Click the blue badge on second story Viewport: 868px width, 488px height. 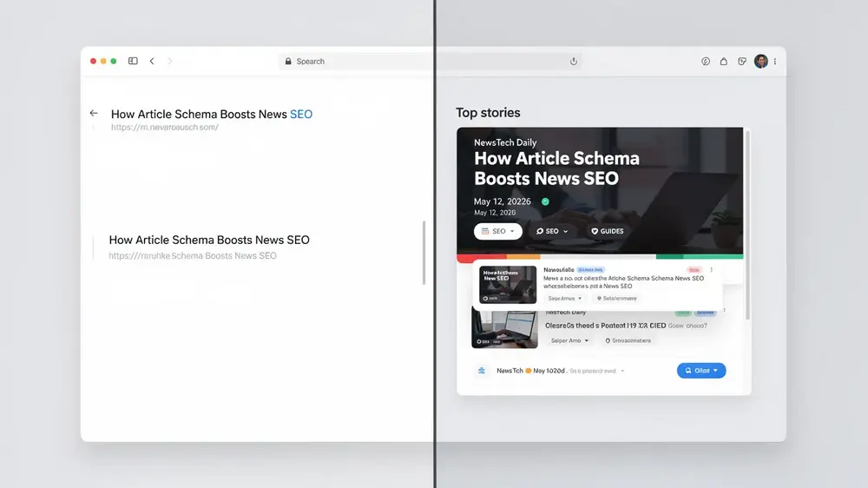(705, 313)
